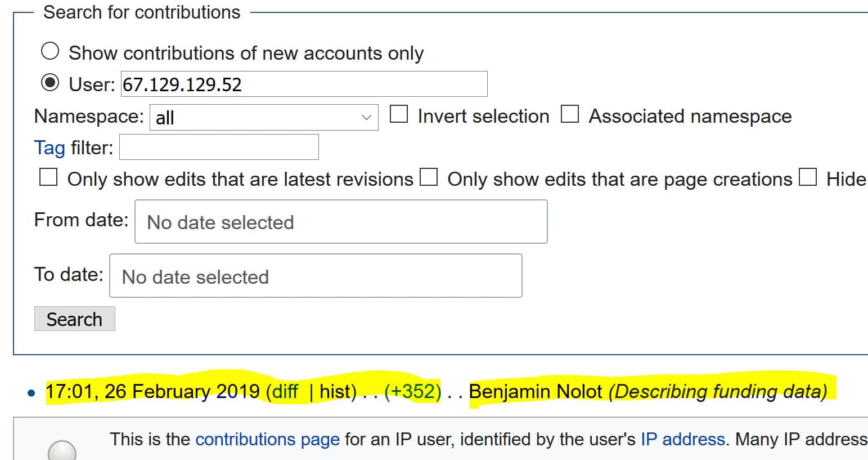Click the User IP address text field
The height and width of the screenshot is (460, 868).
[x=304, y=84]
